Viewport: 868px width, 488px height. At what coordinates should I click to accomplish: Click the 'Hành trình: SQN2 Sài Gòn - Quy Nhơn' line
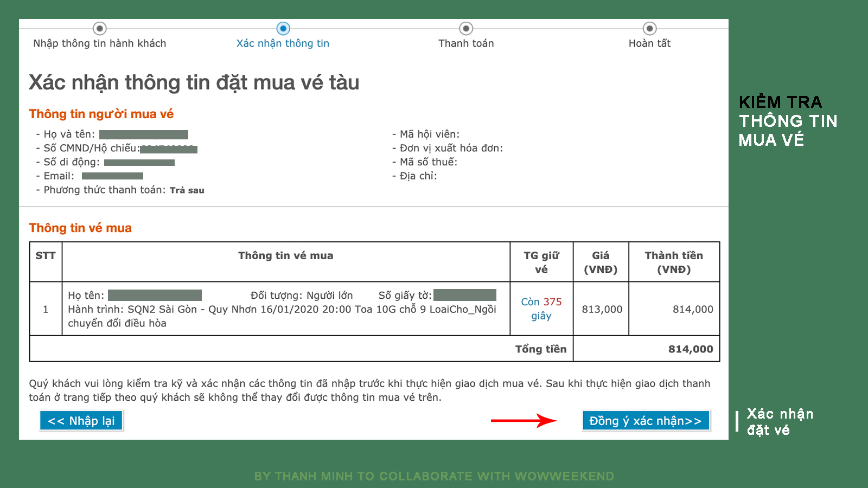tap(163, 309)
